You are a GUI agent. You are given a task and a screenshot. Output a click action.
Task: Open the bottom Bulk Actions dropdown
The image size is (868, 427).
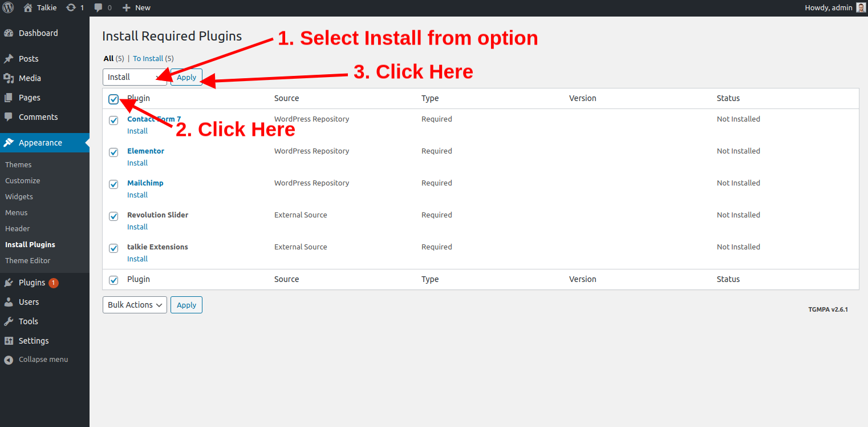135,305
